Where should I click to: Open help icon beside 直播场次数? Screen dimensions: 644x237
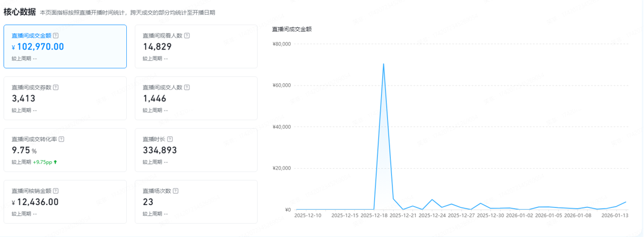[176, 191]
